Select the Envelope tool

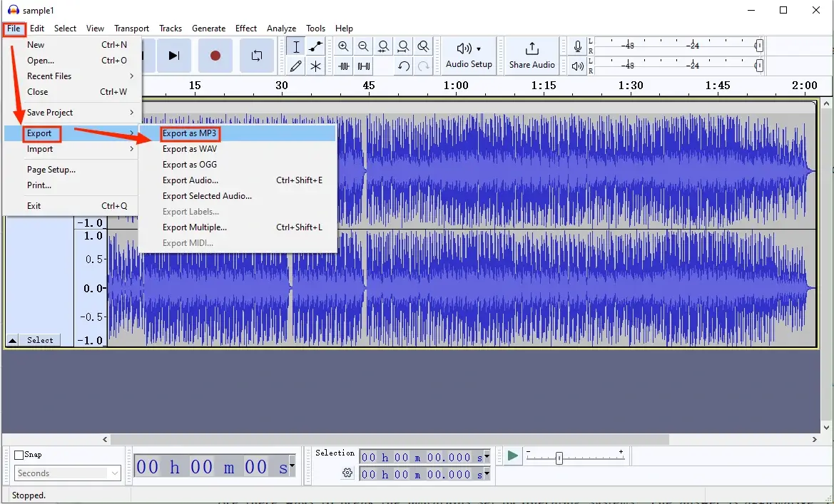[x=315, y=47]
